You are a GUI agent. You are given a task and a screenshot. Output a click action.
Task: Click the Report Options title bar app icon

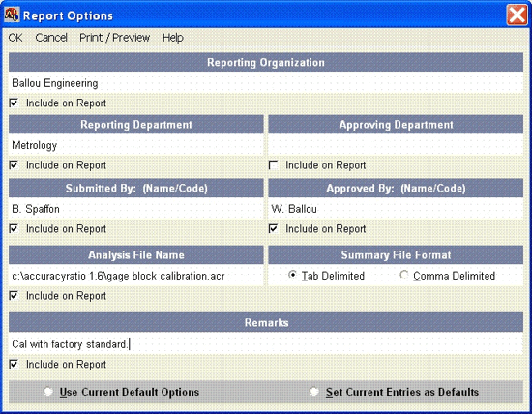12,15
